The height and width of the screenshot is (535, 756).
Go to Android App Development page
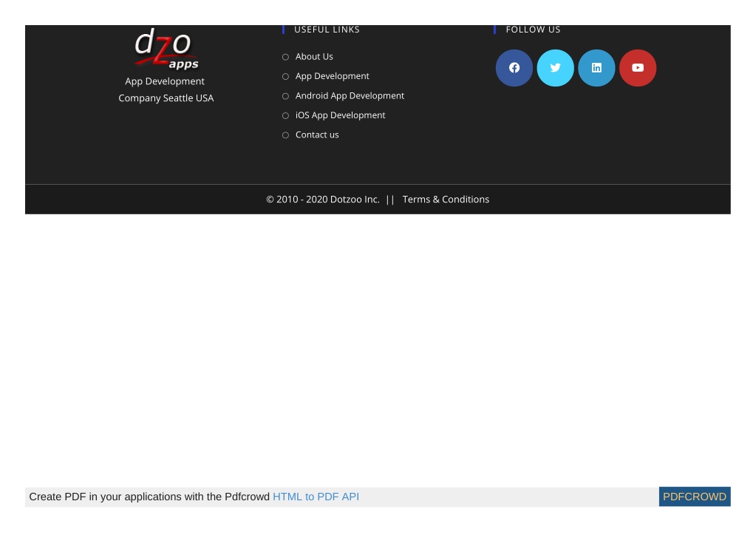coord(350,96)
